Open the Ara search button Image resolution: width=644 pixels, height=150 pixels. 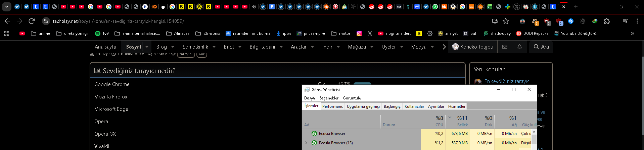[541, 47]
